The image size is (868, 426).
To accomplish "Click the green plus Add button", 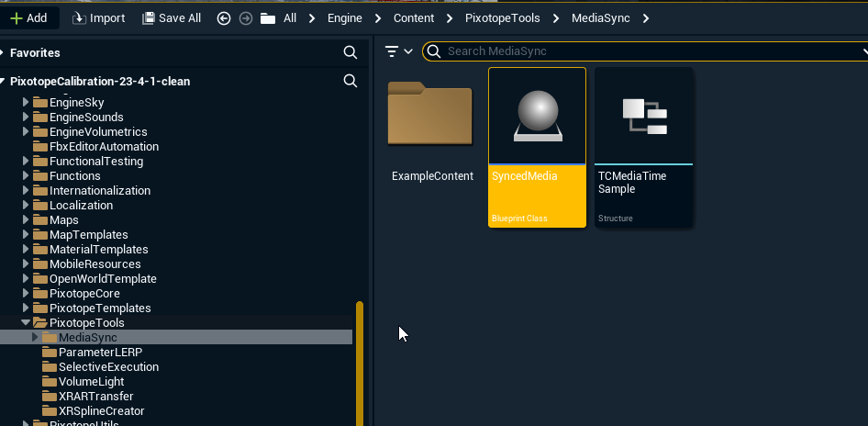I will [28, 18].
